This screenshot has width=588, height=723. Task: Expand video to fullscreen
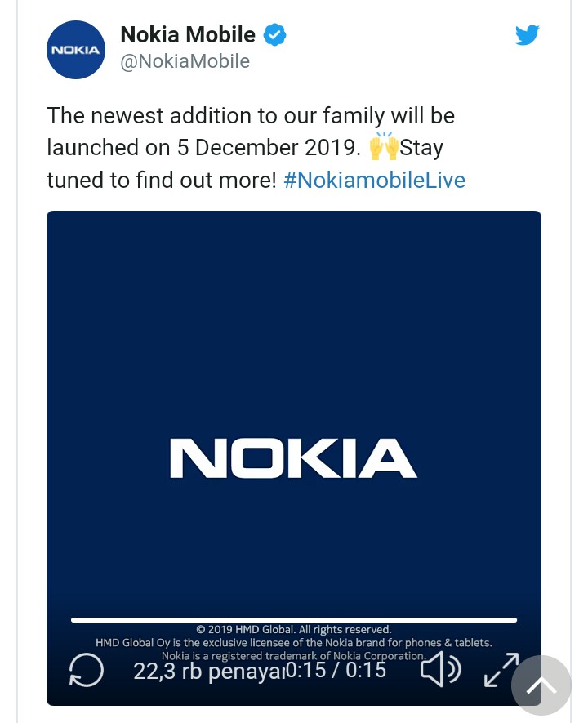501,669
